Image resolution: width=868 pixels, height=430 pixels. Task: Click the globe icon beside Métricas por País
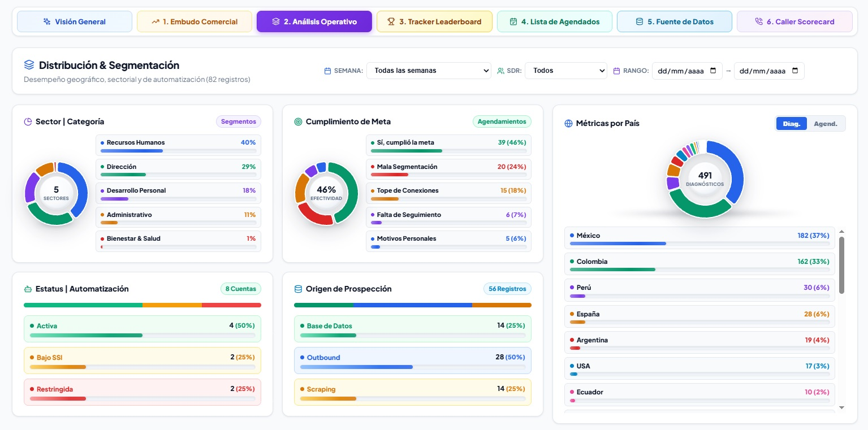pyautogui.click(x=568, y=123)
